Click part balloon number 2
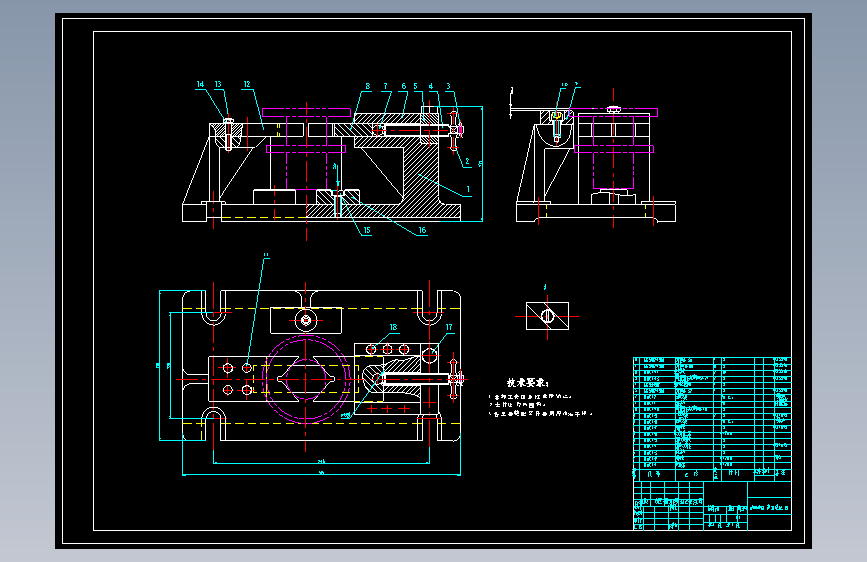This screenshot has height=562, width=867. click(467, 162)
